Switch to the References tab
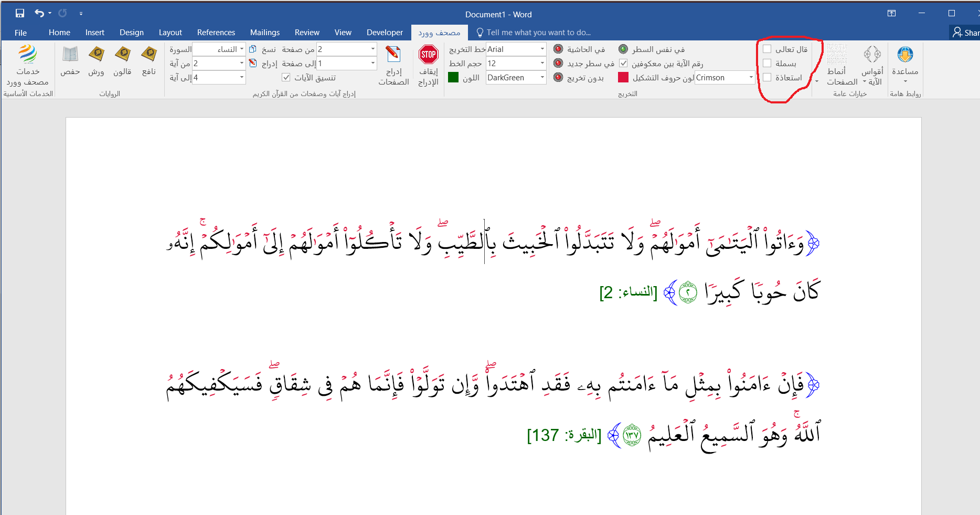This screenshot has height=515, width=980. [216, 33]
